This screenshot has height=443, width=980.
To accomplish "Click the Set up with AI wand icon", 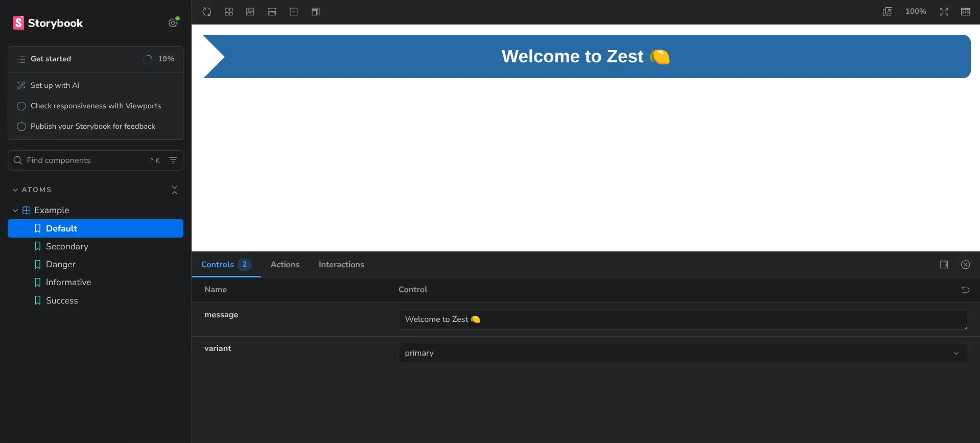I will tap(21, 85).
